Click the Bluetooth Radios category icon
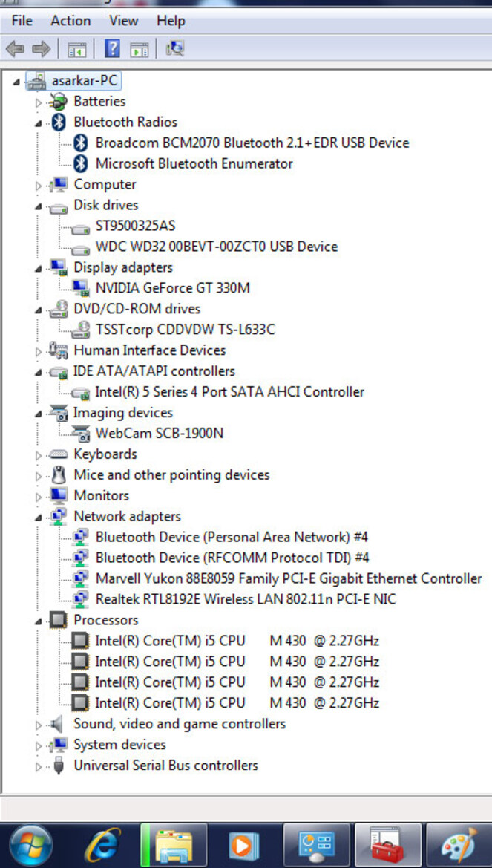The width and height of the screenshot is (492, 868). (59, 123)
